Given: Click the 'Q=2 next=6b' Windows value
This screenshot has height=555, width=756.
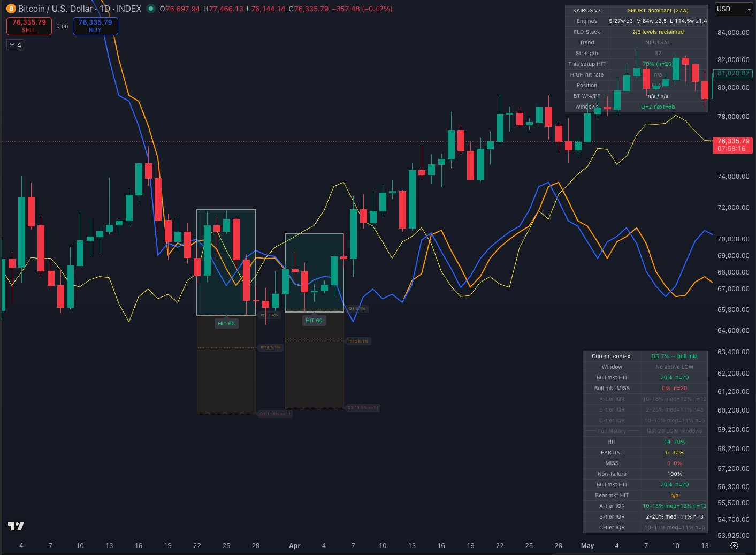Looking at the screenshot, I should [x=658, y=107].
